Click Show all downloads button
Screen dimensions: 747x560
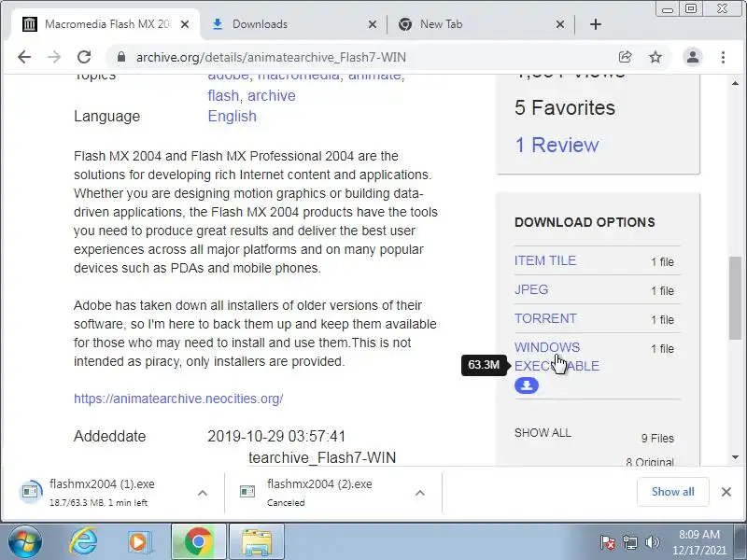[672, 492]
